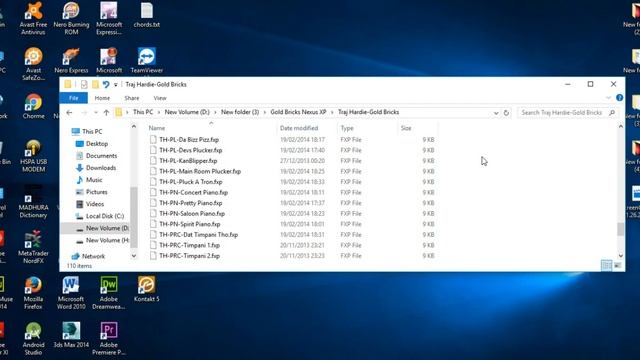Open the New folder quick access icon
This screenshot has width=640, height=360.
coord(95,84)
